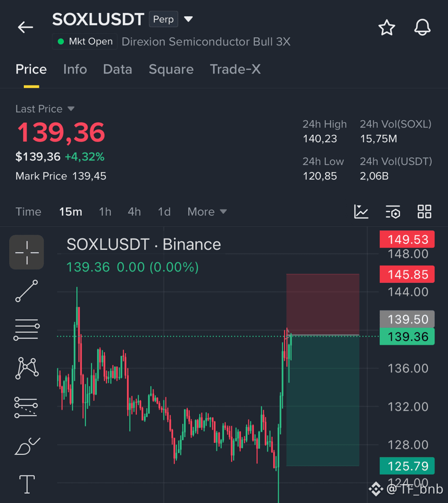Click the Perp contract badge
The image size is (448, 503).
coord(163,19)
